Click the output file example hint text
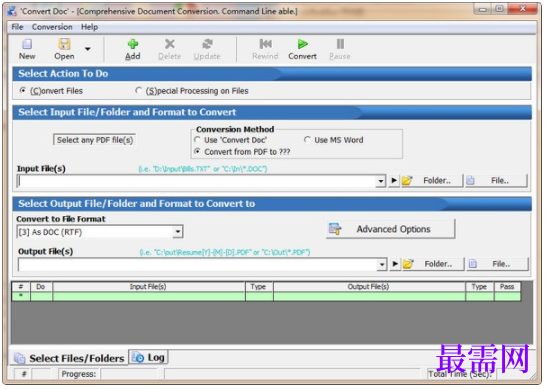 (225, 252)
